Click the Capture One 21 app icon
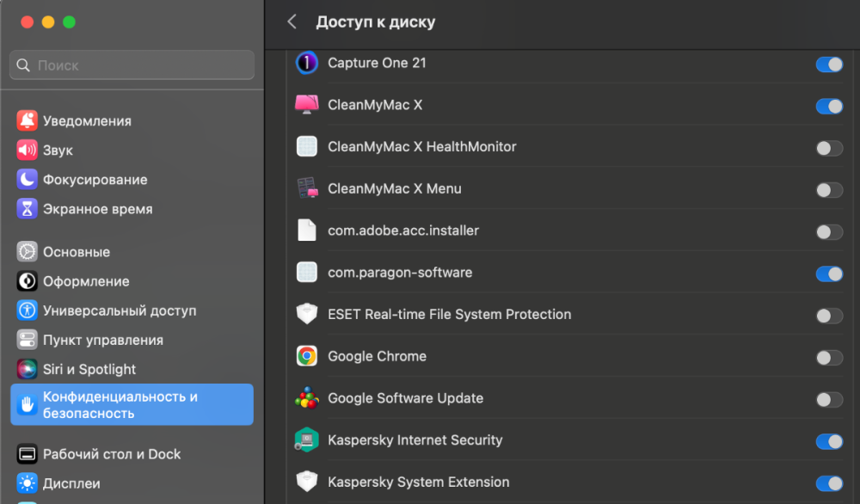This screenshot has height=504, width=860. point(307,64)
